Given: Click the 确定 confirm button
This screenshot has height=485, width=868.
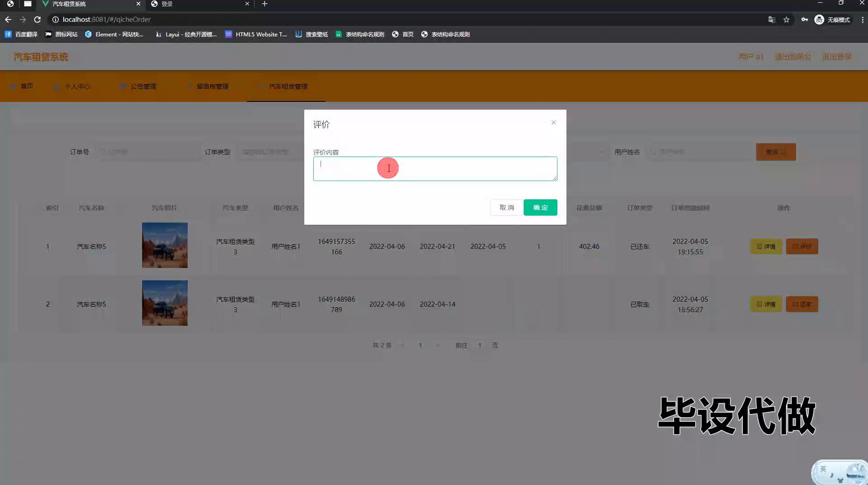Looking at the screenshot, I should [540, 208].
